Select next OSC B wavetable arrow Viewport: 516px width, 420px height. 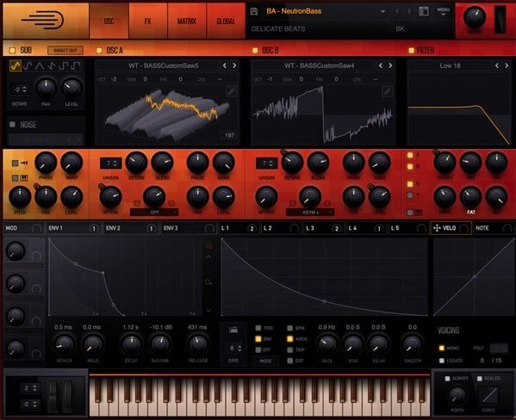tap(390, 65)
